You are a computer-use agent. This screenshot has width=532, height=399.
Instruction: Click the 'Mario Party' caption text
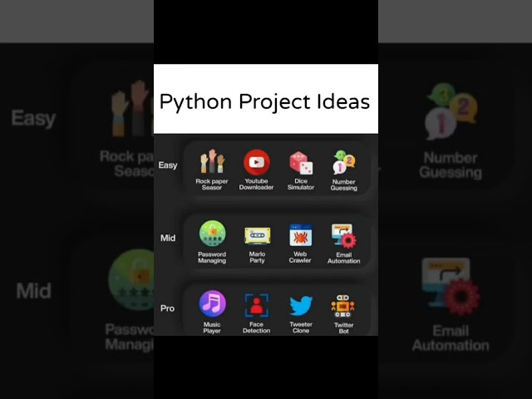click(x=257, y=257)
